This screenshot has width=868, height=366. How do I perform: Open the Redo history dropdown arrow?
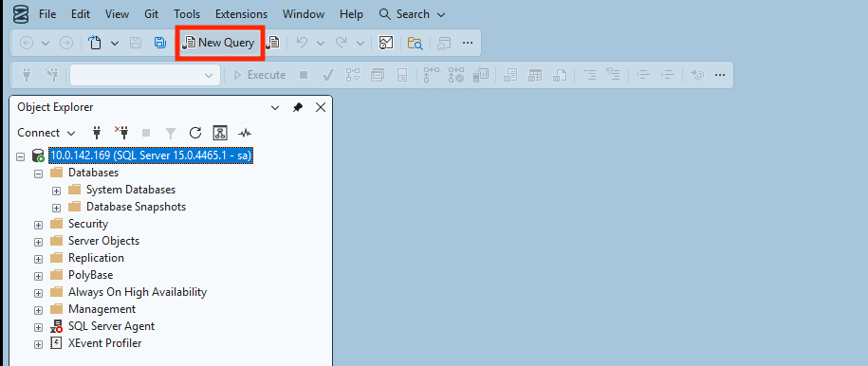pos(360,44)
